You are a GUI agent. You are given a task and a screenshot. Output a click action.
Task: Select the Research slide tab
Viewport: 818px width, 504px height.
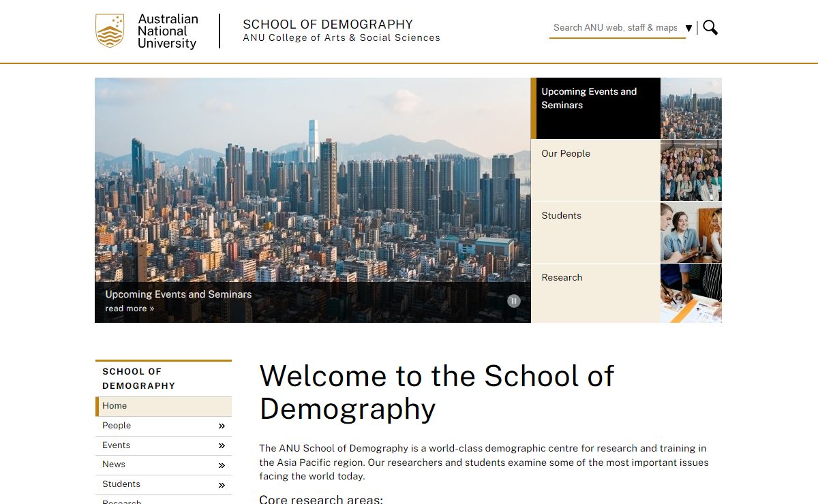point(596,293)
